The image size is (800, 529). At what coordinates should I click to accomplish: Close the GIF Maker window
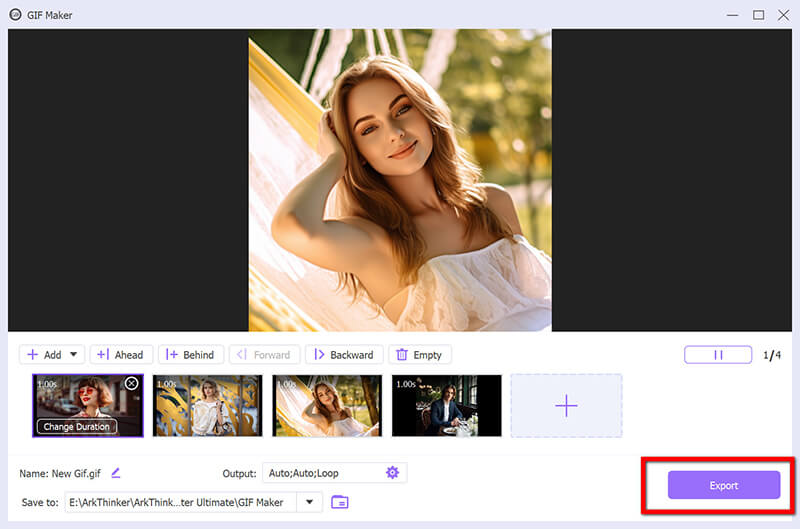(x=784, y=15)
